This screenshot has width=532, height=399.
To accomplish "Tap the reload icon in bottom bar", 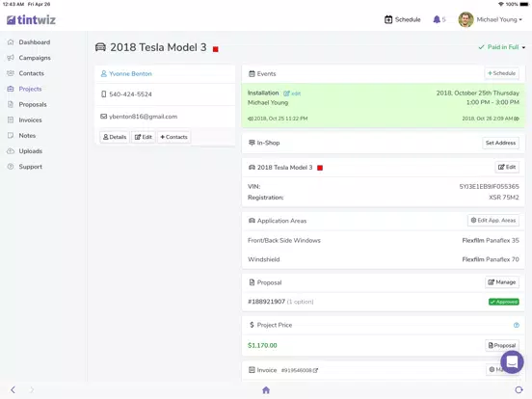I will click(x=519, y=389).
